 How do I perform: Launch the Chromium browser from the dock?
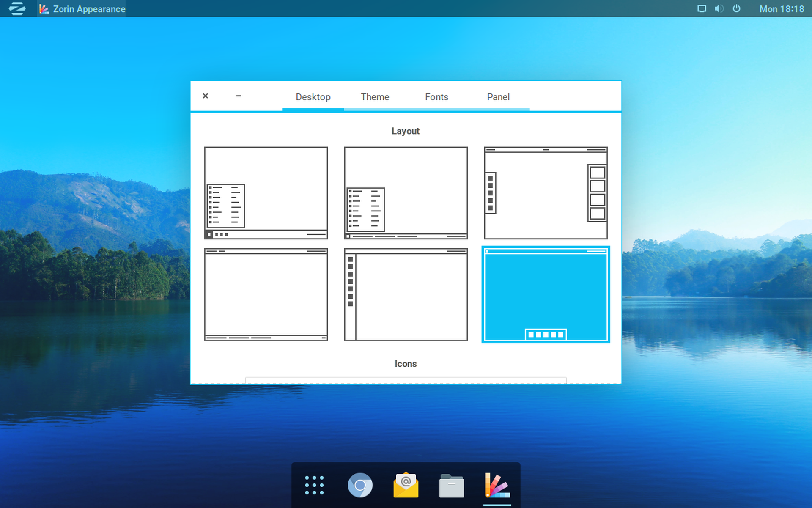click(x=360, y=485)
